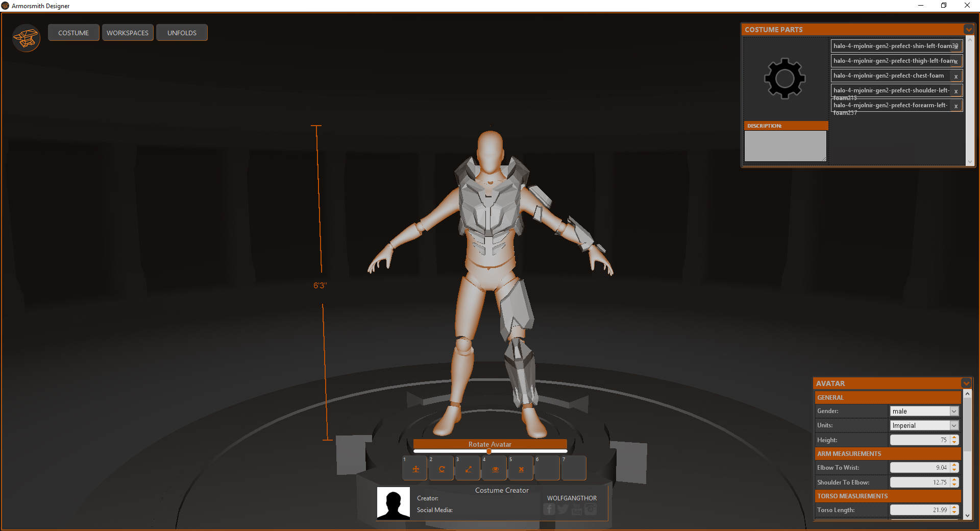Open the creator's Instagram link icon
Viewport: 980px width, 531px height.
591,509
